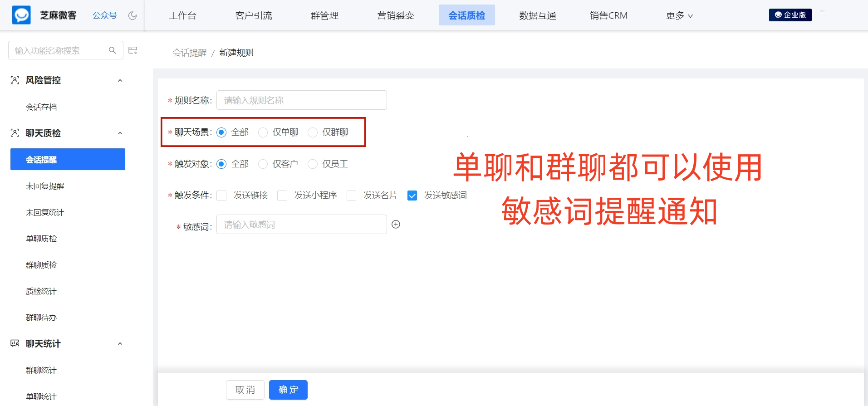868x406 pixels.
Task: Click the 新建规则 breadcrumb text
Action: (236, 53)
